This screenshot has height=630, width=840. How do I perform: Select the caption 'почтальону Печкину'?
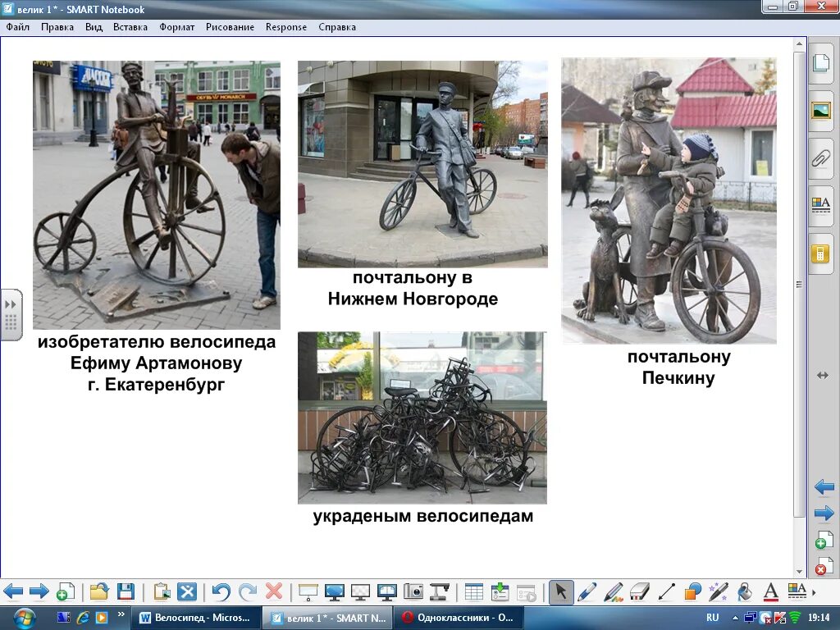(678, 367)
